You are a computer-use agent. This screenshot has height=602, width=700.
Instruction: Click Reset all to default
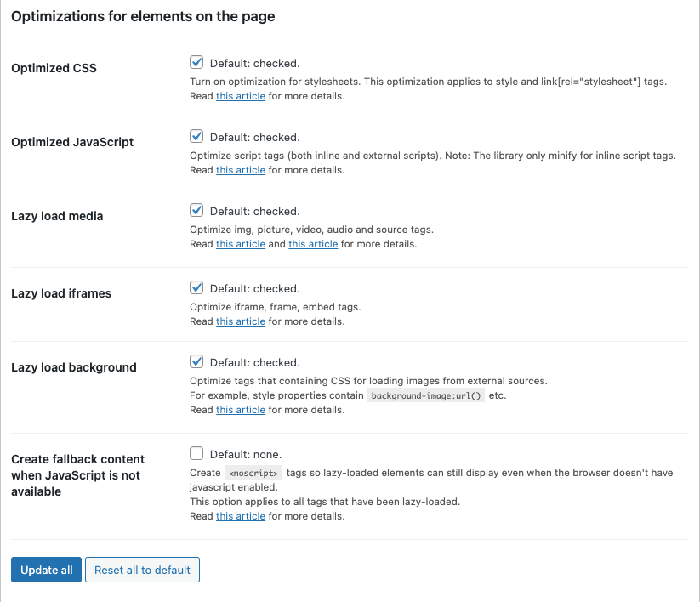(x=142, y=570)
